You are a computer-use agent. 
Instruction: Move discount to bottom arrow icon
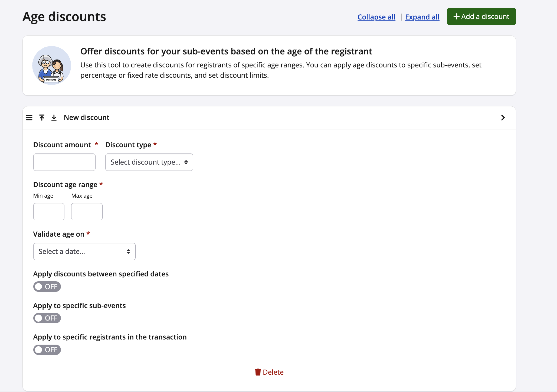pos(54,117)
